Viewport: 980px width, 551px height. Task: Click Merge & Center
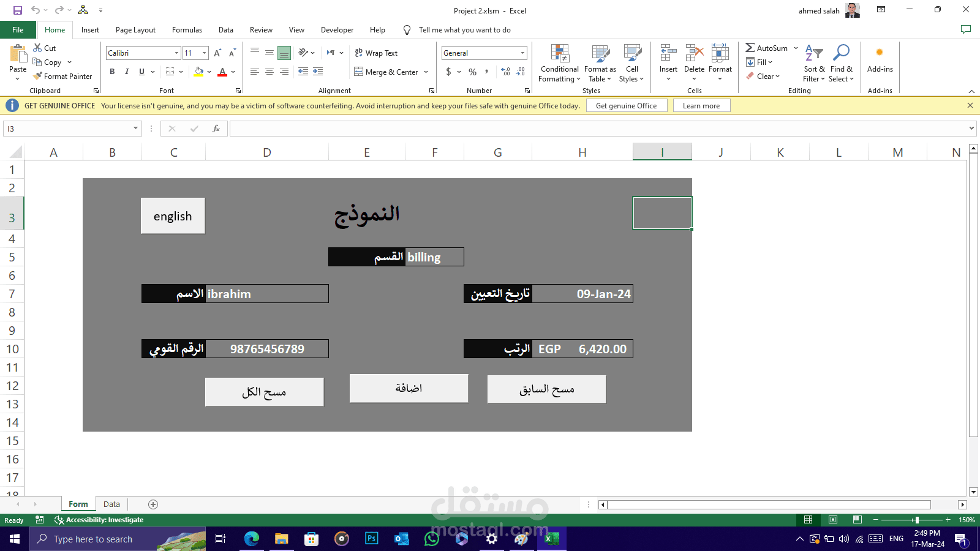[386, 72]
